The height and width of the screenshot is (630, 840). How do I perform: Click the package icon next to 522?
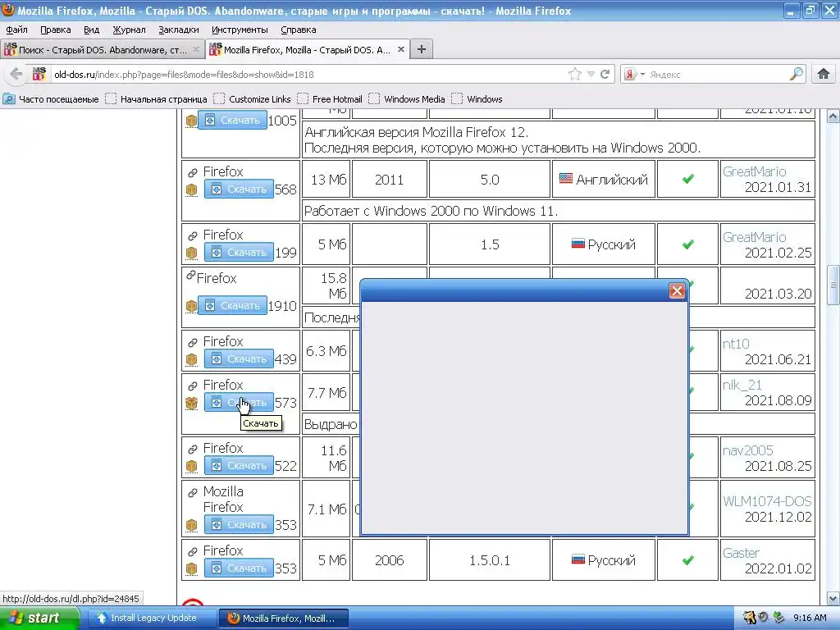click(x=191, y=466)
